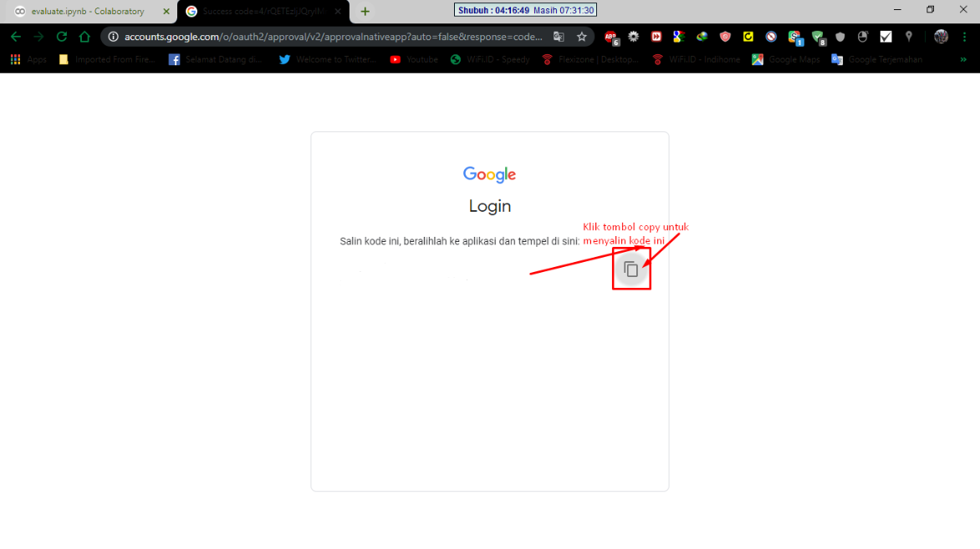980x549 pixels.
Task: Open the gray shield extension
Action: [840, 37]
